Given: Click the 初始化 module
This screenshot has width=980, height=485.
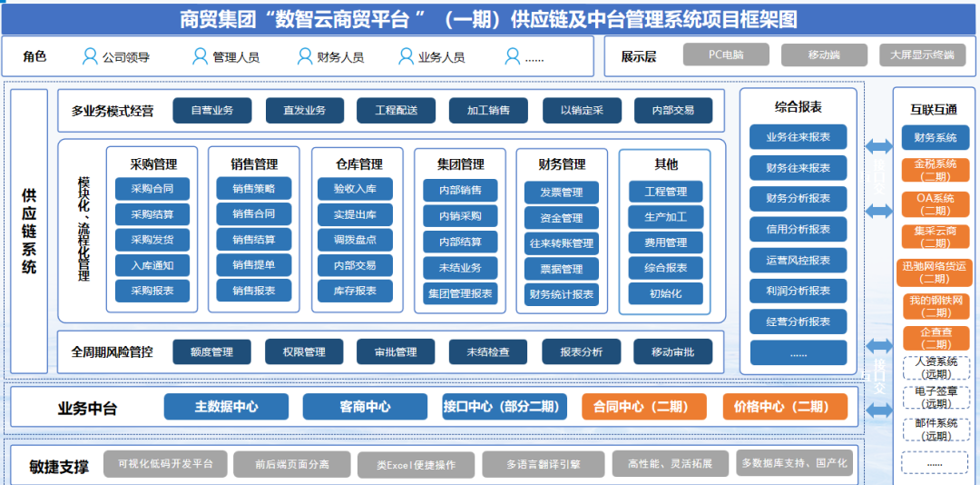Looking at the screenshot, I should pyautogui.click(x=666, y=293).
